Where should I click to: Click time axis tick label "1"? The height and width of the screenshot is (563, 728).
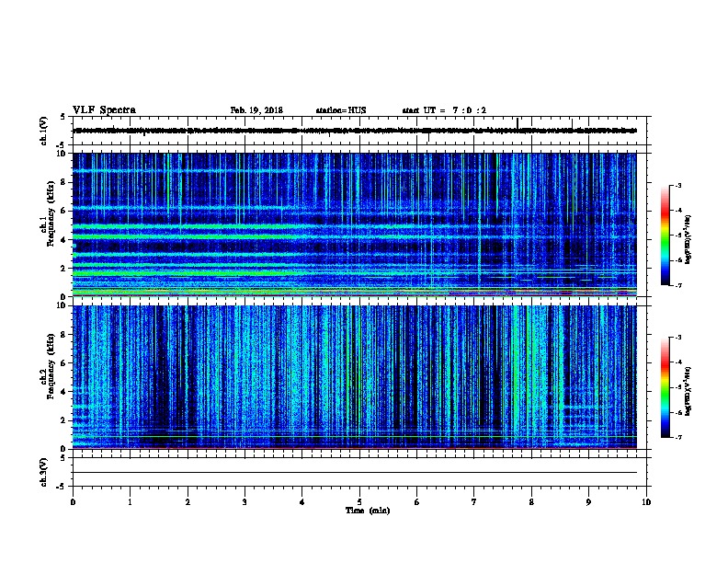[130, 501]
